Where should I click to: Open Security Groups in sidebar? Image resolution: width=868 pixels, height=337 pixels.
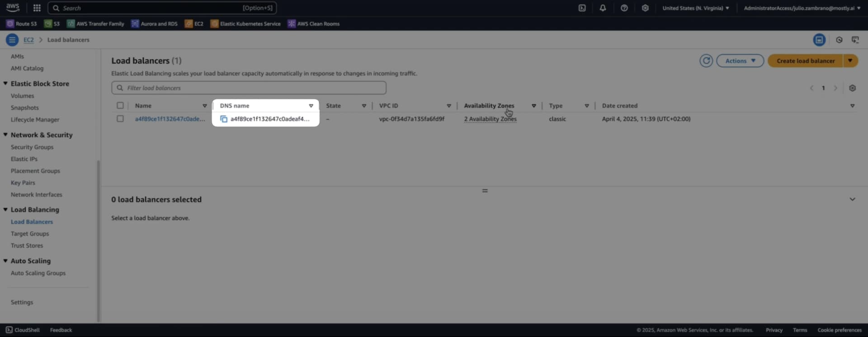[32, 147]
